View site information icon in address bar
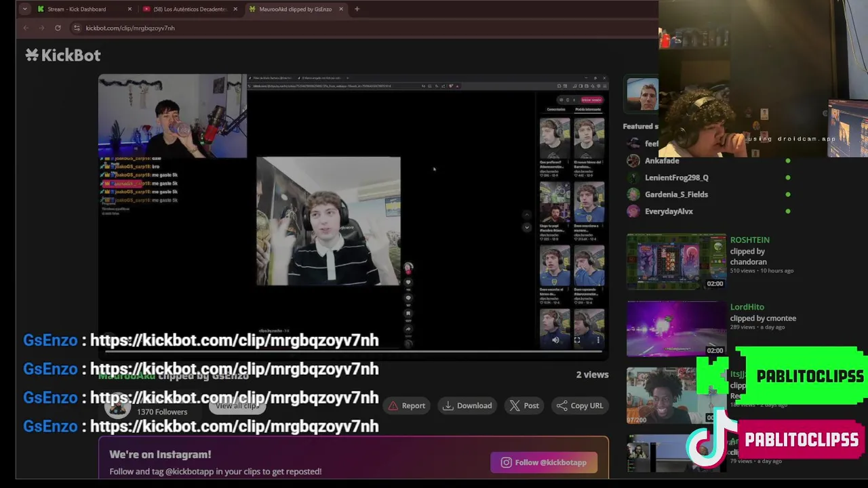The image size is (868, 488). [x=77, y=28]
